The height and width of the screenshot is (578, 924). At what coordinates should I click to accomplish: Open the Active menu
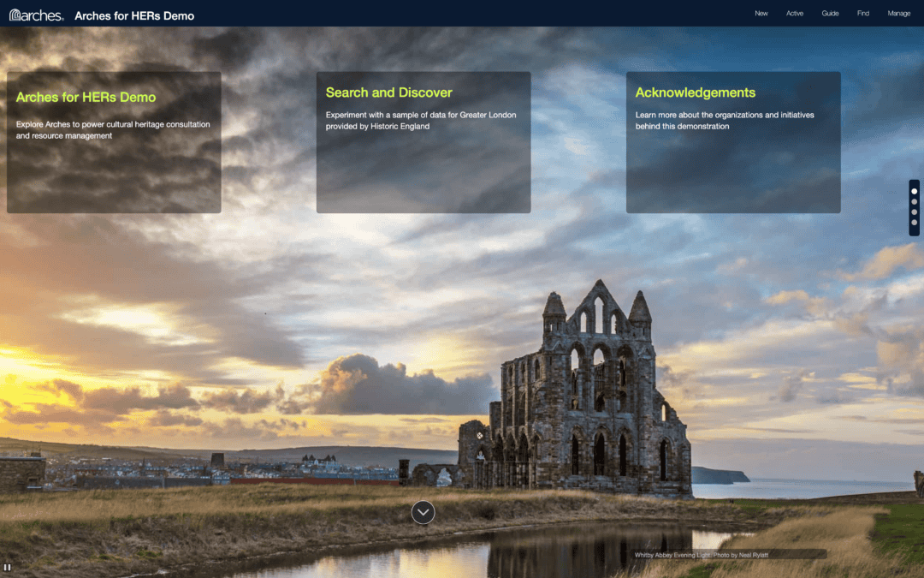(795, 13)
